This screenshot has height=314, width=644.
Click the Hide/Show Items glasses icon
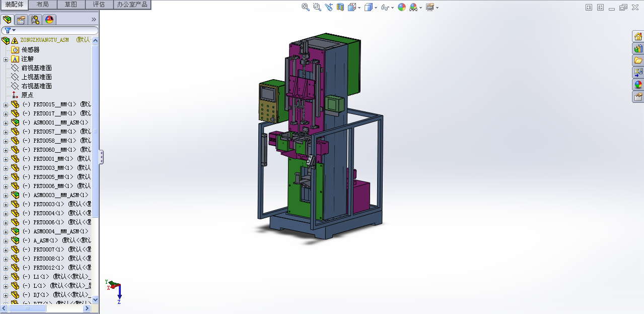click(385, 7)
